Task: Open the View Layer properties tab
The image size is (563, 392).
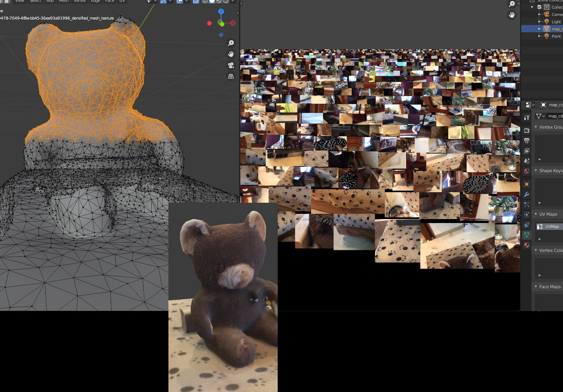Action: tap(527, 150)
